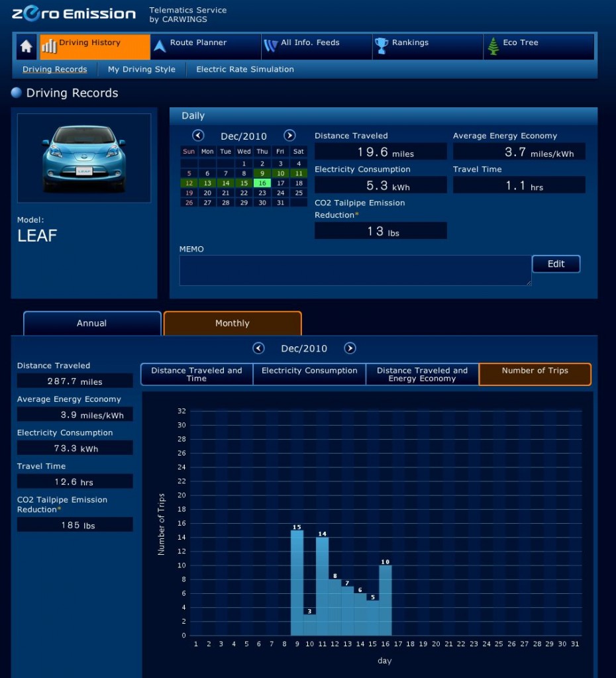Image resolution: width=616 pixels, height=678 pixels.
Task: Show previous month in Monthly chart
Action: (258, 348)
